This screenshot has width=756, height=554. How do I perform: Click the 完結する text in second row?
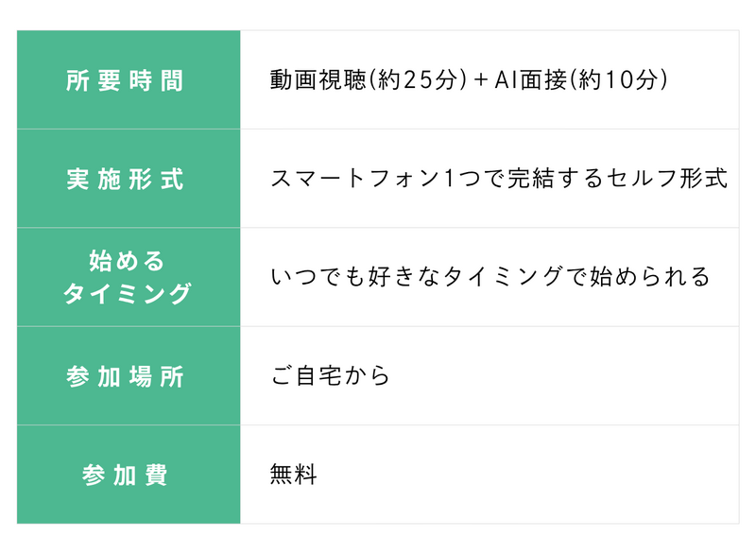(x=556, y=179)
